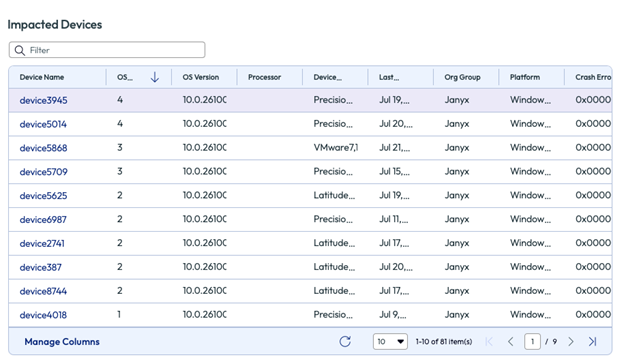Jump to the last page arrow

(x=593, y=341)
